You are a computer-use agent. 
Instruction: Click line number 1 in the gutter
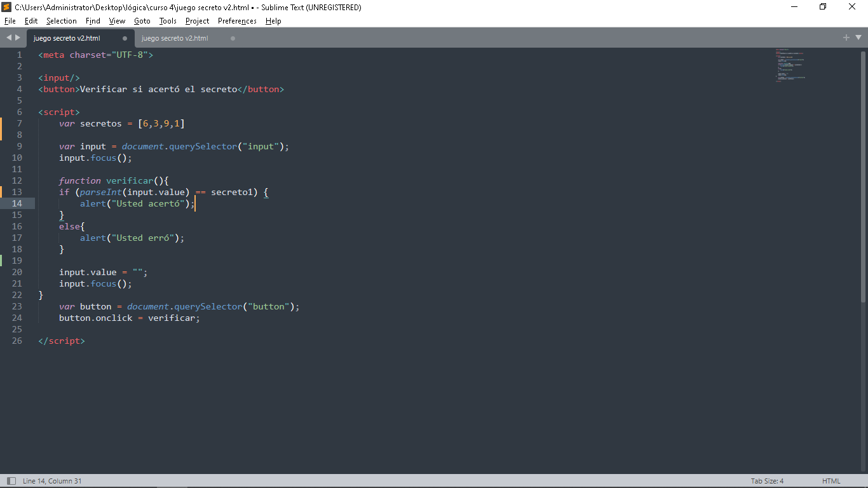click(x=19, y=55)
